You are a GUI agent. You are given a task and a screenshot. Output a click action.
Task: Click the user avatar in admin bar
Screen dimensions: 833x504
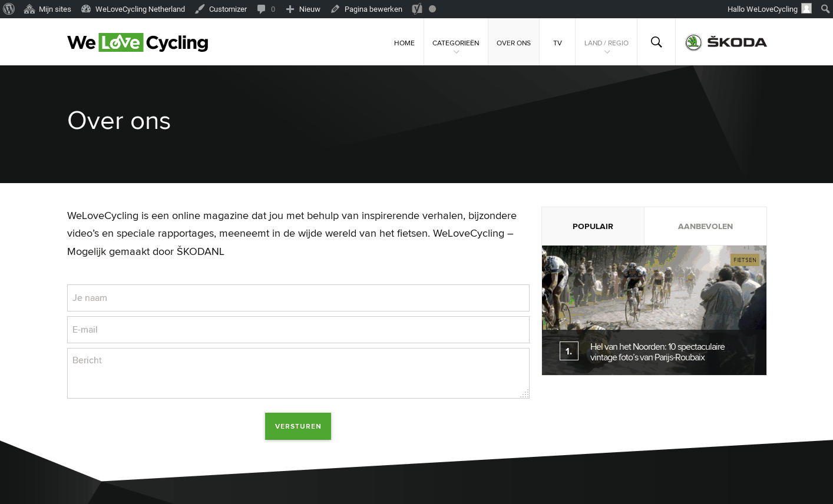pos(806,8)
